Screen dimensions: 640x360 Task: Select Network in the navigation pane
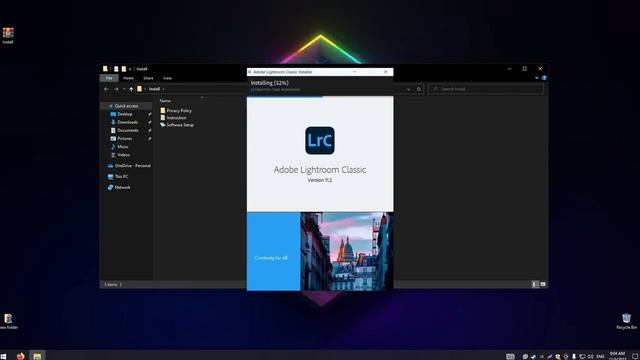tap(122, 187)
